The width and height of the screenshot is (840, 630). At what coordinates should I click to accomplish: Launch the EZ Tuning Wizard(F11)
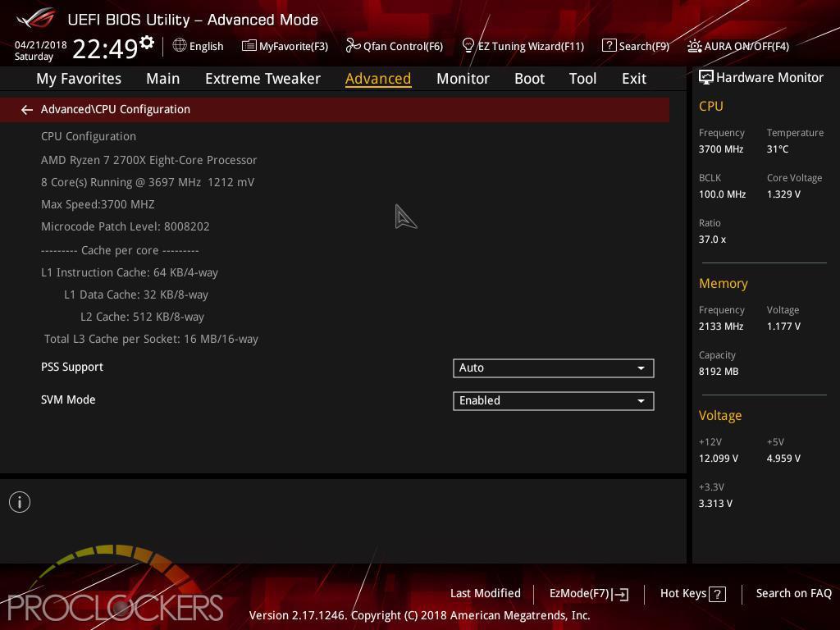point(523,46)
